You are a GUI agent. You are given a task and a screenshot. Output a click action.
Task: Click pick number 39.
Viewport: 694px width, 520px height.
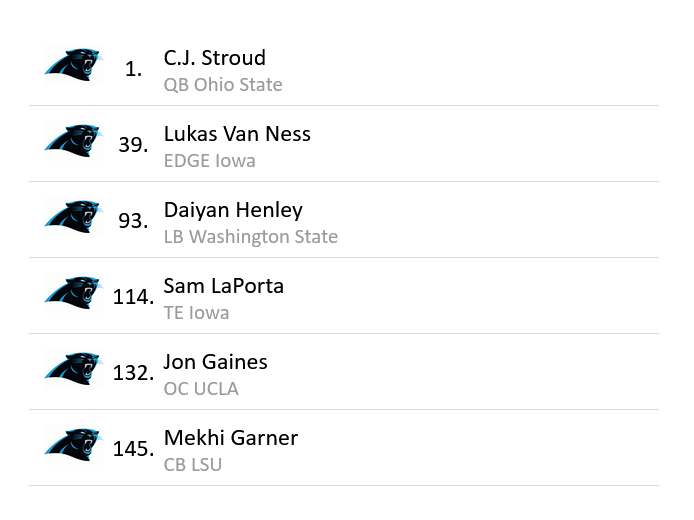pos(132,145)
